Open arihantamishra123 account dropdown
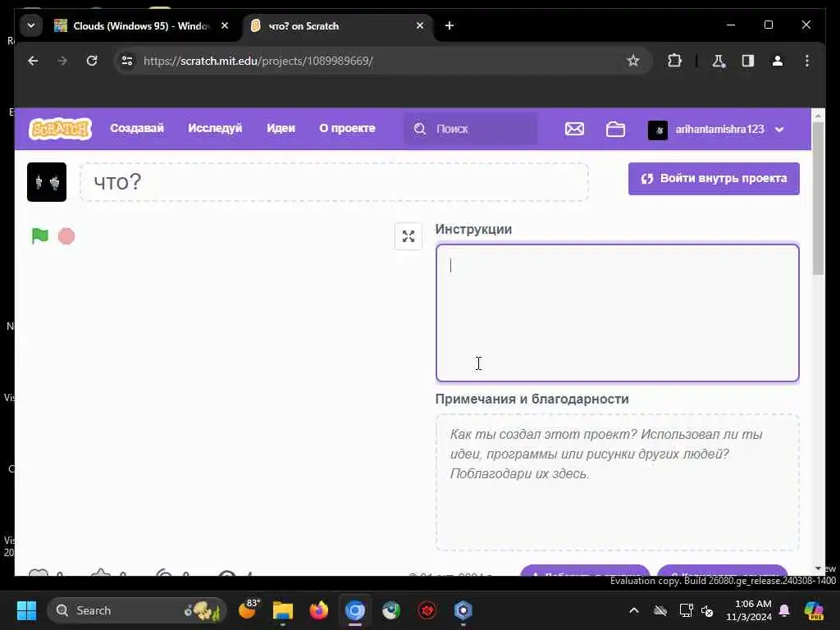This screenshot has height=630, width=840. point(716,129)
